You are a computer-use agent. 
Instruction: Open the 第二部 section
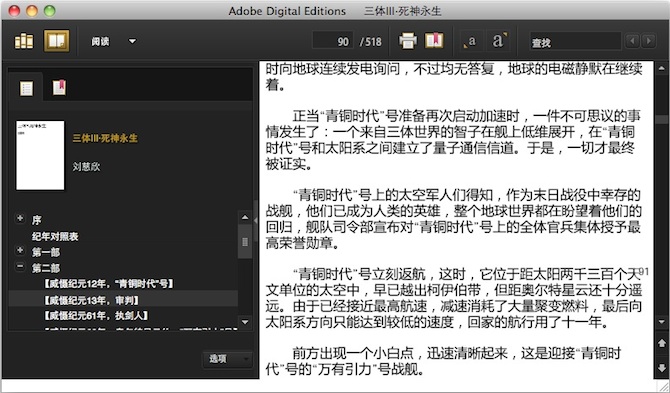point(46,268)
